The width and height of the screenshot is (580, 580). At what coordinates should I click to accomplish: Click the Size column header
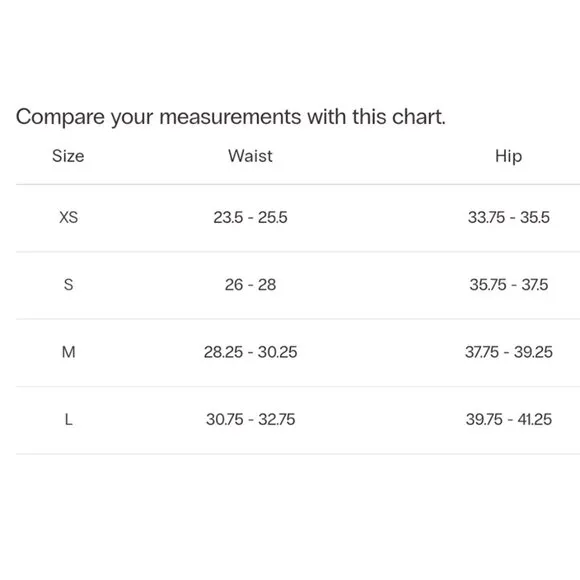click(68, 156)
